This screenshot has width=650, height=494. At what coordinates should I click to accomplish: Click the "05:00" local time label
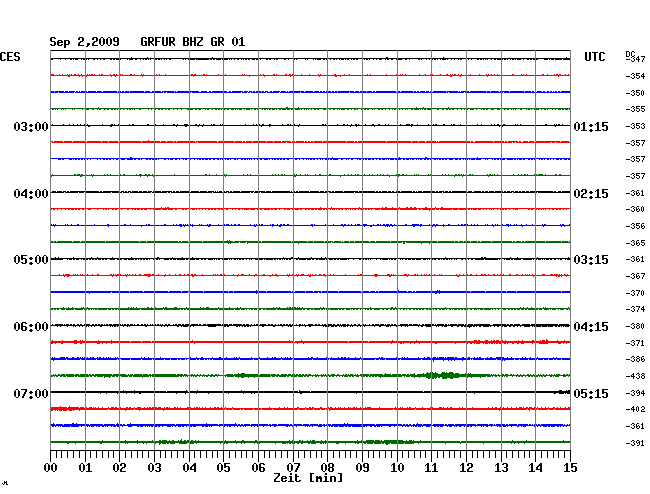[x=31, y=260]
